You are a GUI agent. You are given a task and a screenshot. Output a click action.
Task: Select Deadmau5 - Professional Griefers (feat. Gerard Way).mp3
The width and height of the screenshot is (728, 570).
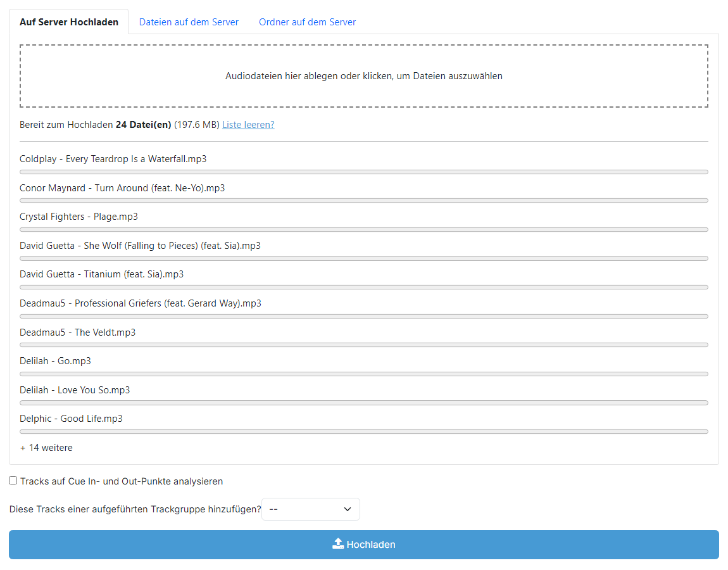click(140, 303)
